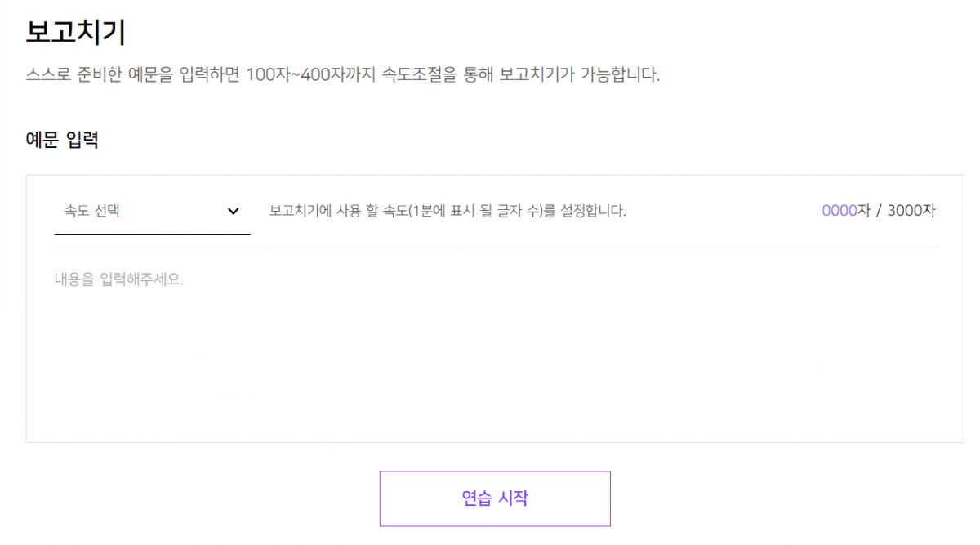The height and width of the screenshot is (545, 980).
Task: Click the 속도 선택 label text
Action: [x=92, y=211]
